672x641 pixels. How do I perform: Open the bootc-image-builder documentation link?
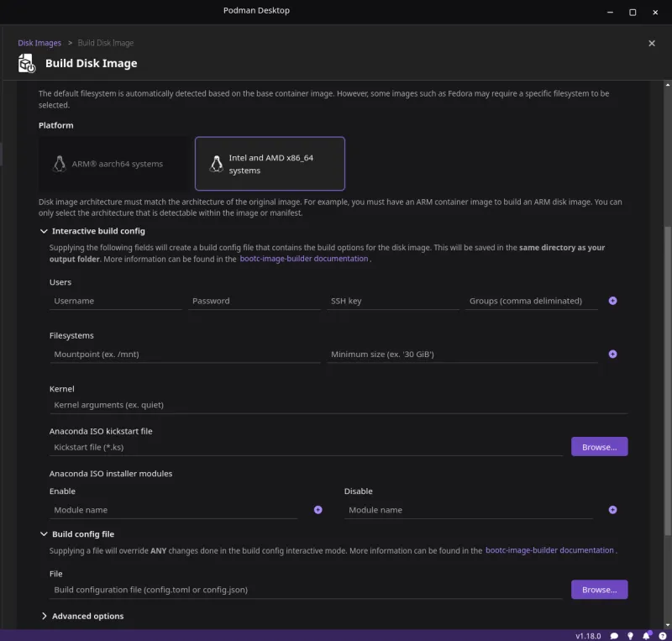tap(305, 259)
